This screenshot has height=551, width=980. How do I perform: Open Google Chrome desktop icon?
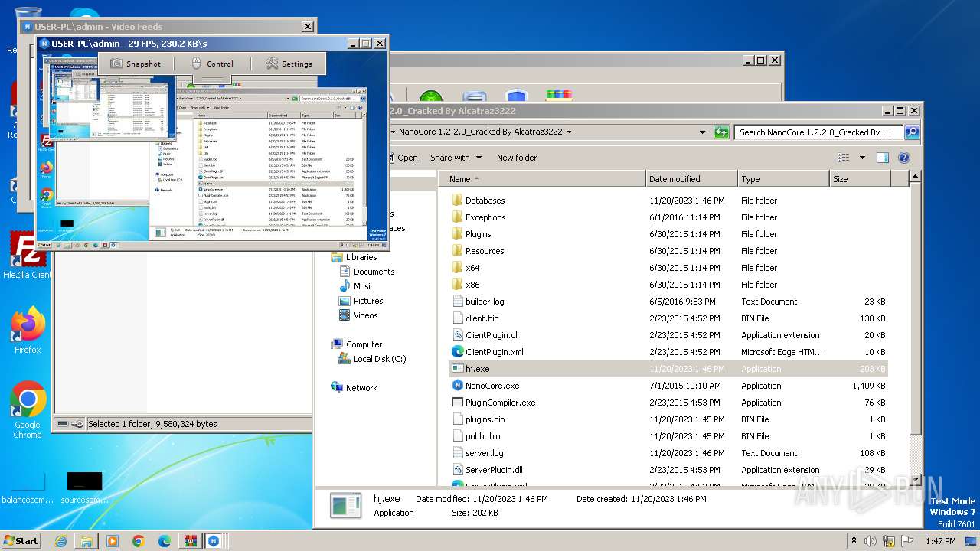coord(28,409)
